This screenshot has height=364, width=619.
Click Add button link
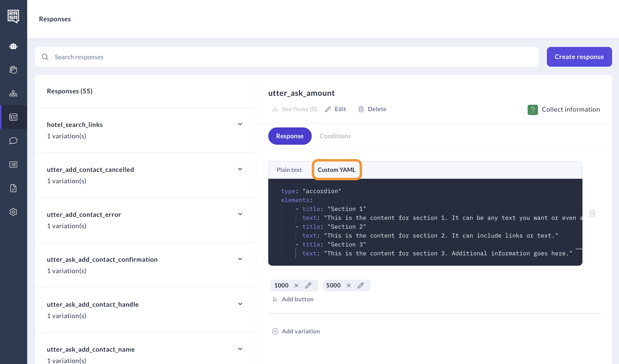pyautogui.click(x=297, y=299)
